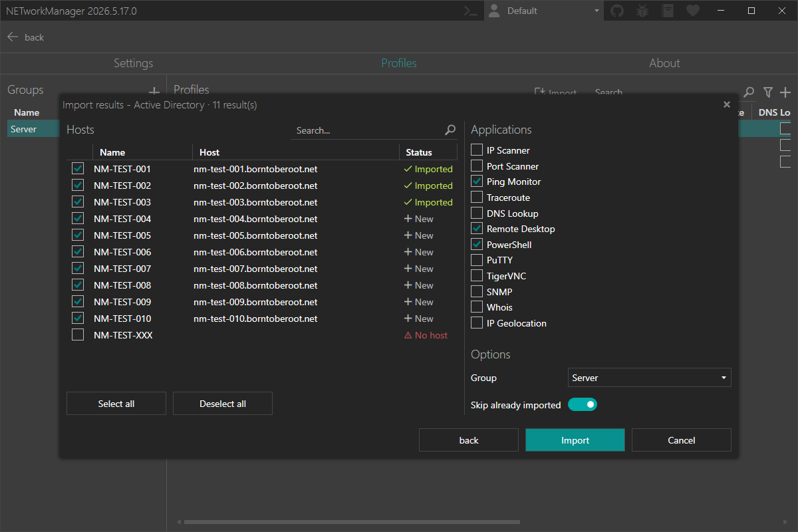The height and width of the screenshot is (532, 798).
Task: Open the GitHub repository icon
Action: pos(617,11)
